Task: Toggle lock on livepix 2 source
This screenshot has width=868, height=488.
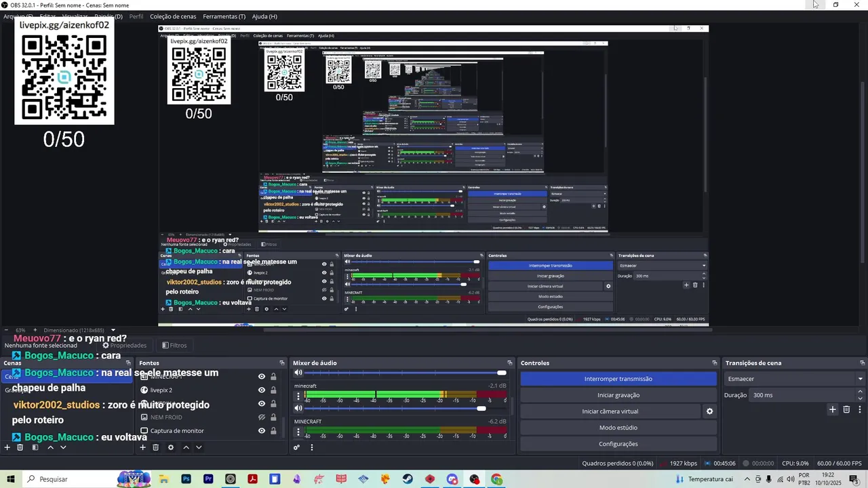Action: (x=273, y=390)
